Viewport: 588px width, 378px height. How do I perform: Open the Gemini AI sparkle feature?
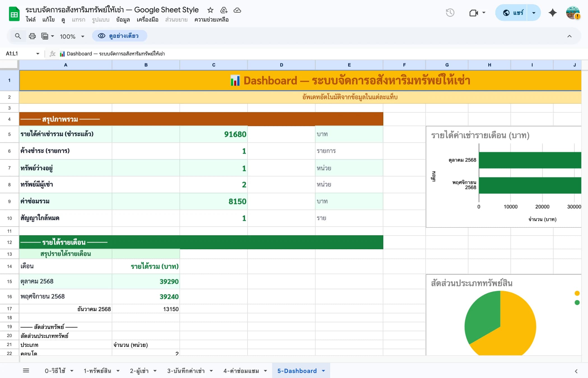pos(552,13)
